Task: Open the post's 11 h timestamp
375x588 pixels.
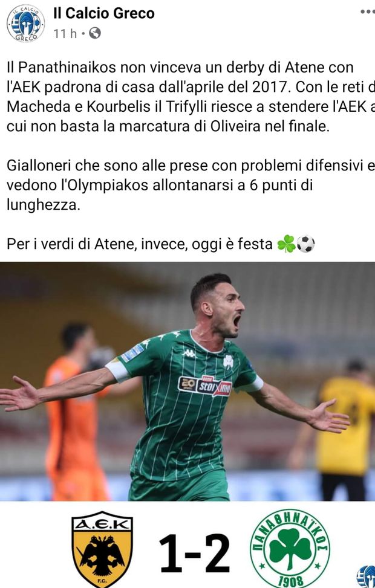Action: 65,34
